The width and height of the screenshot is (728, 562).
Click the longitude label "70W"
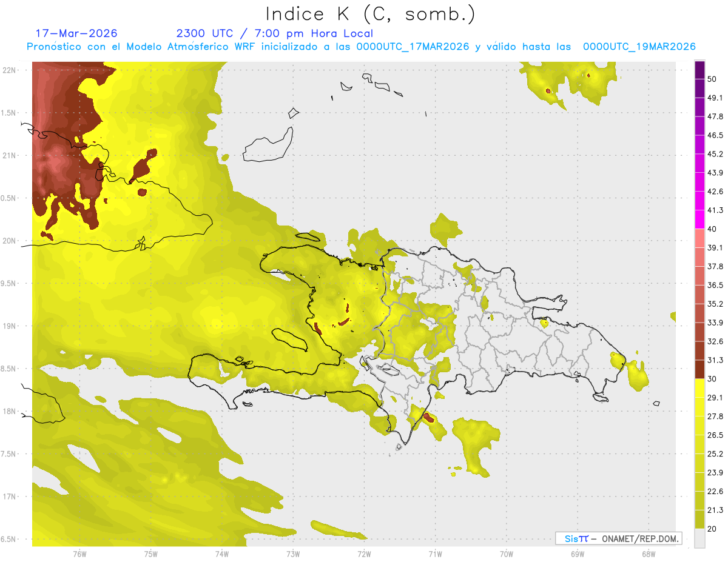tap(507, 554)
